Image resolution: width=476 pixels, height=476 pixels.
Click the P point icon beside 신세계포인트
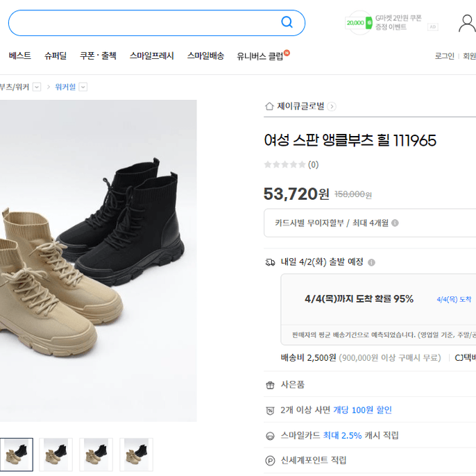pos(270,461)
